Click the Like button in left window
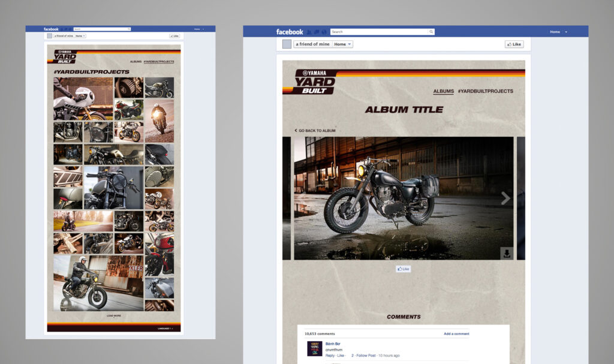This screenshot has height=364, width=614. (174, 36)
